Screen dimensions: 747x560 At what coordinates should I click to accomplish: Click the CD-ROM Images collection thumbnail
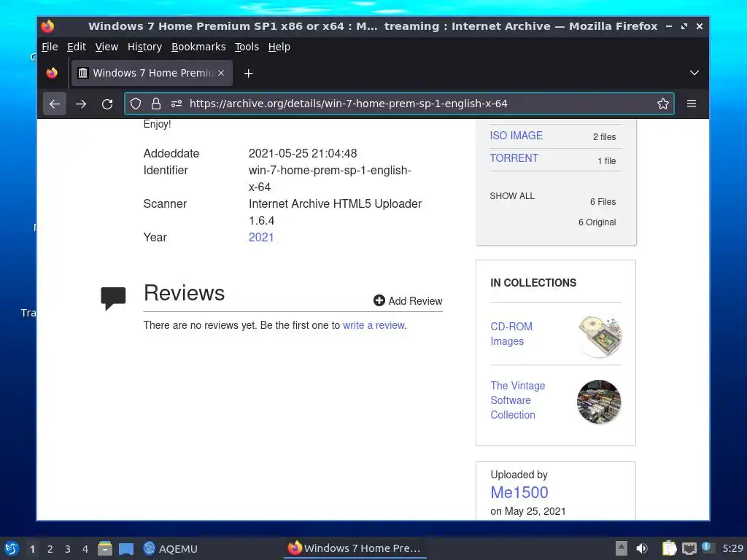point(600,335)
